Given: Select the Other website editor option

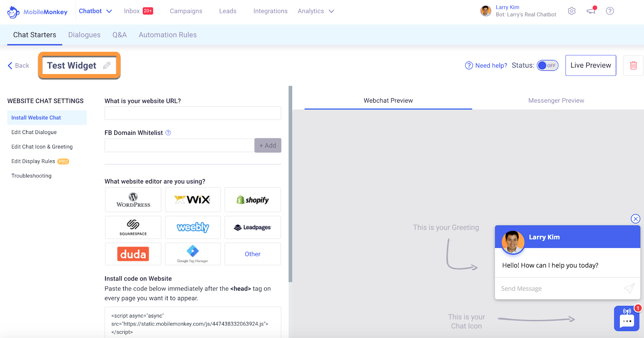Looking at the screenshot, I should [x=253, y=254].
